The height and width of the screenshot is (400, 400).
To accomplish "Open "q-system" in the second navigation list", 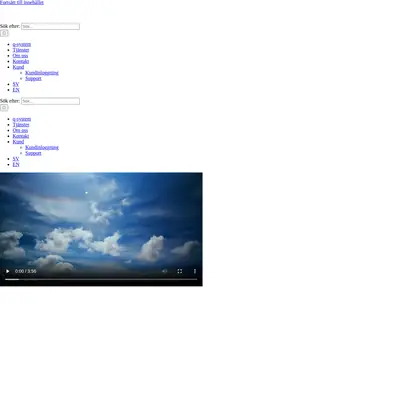I will click(x=22, y=119).
